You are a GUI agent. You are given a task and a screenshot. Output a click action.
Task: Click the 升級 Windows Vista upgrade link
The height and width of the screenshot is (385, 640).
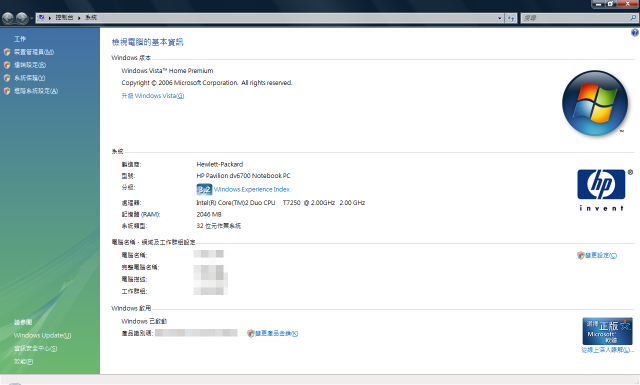[153, 96]
